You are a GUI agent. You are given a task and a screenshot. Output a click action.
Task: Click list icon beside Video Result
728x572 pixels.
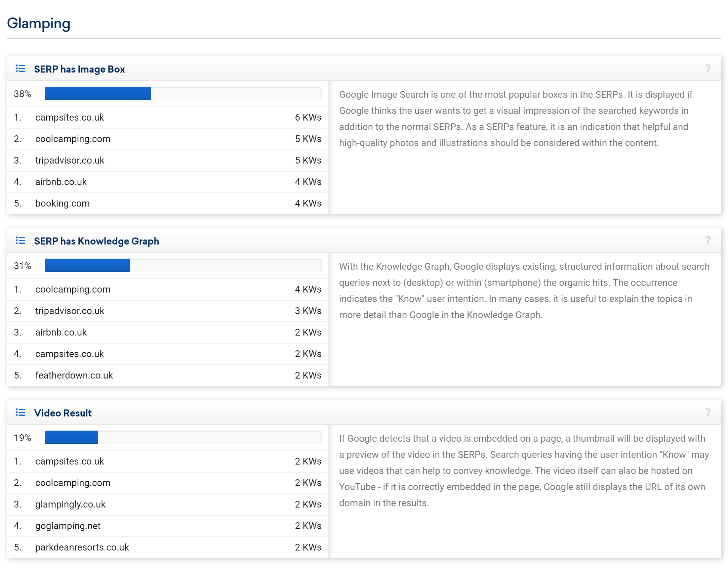click(x=21, y=413)
